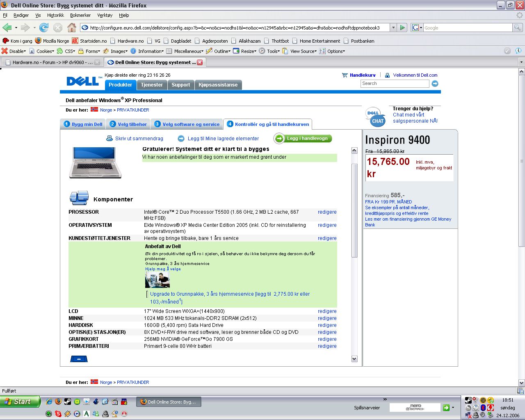Screen dimensions: 525x420
Task: Click the browser Back arrow
Action: 7,27
